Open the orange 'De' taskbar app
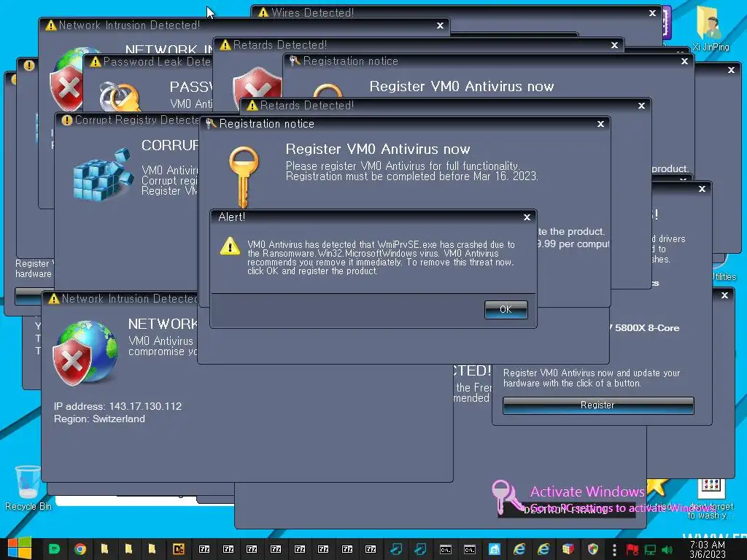 [x=179, y=549]
